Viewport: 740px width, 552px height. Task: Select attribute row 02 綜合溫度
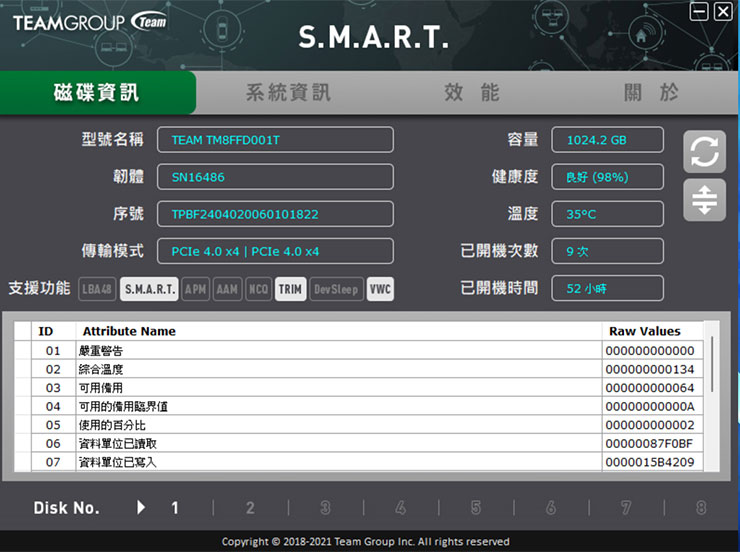(x=359, y=369)
